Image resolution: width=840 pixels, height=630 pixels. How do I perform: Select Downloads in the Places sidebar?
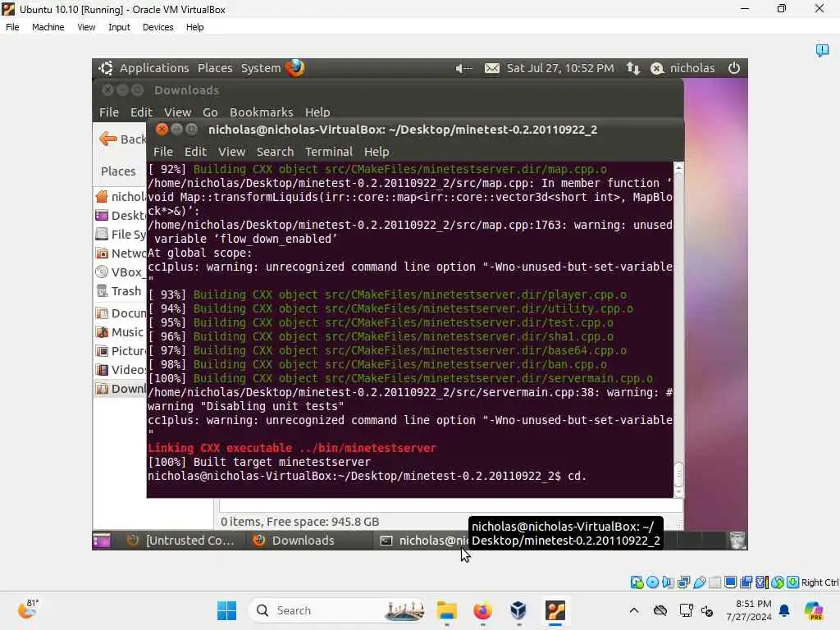point(121,388)
